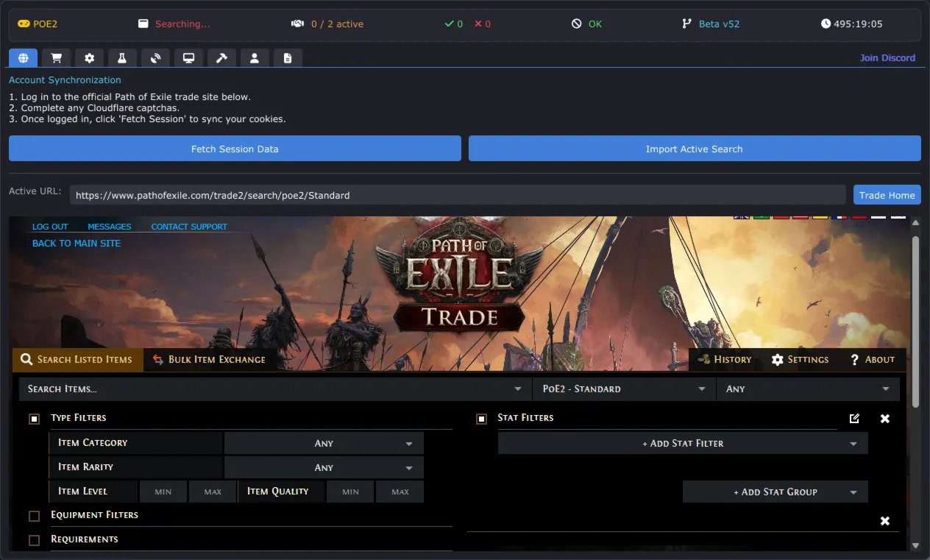
Task: Open the flask experiments tab
Action: coord(123,57)
